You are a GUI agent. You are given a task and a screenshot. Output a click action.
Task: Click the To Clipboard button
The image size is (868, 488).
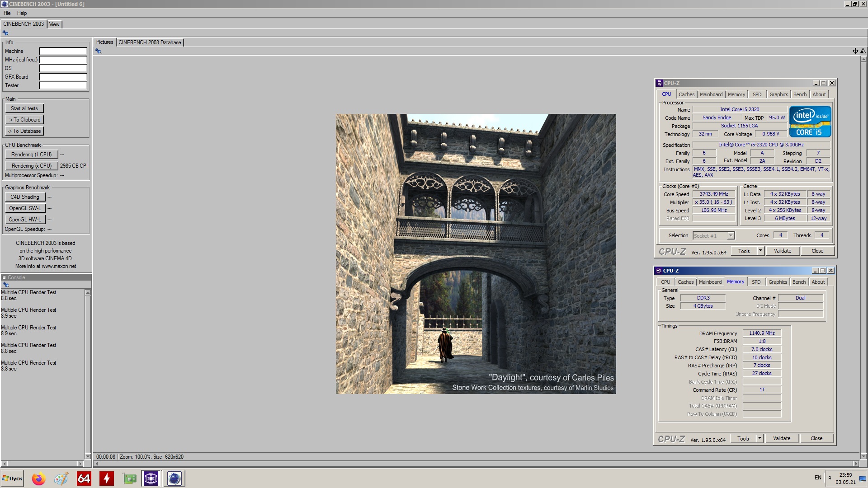point(24,120)
